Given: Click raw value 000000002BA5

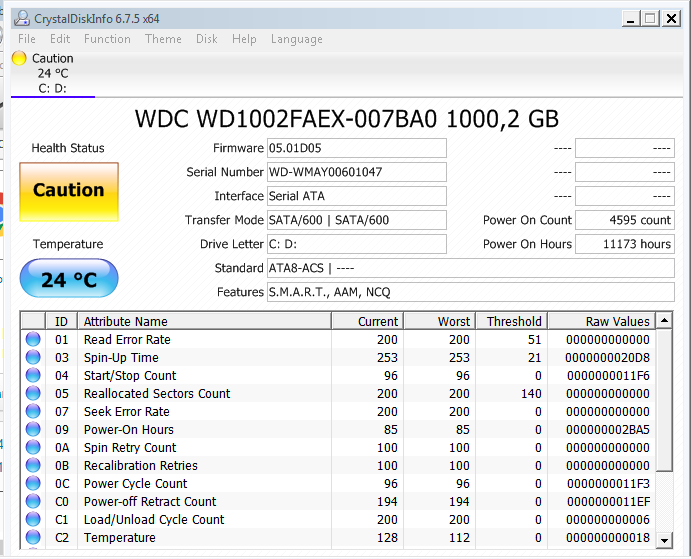Looking at the screenshot, I should pos(608,429).
